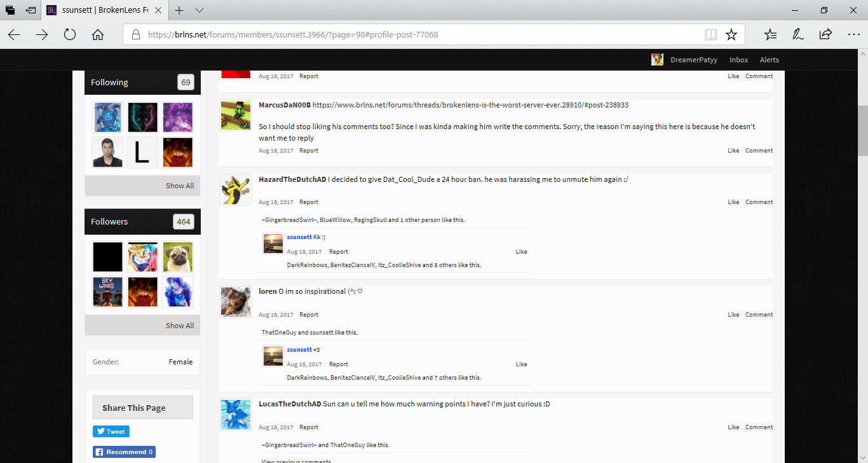Like LucasTheDutchAD's profile post
The image size is (868, 463).
tap(733, 427)
